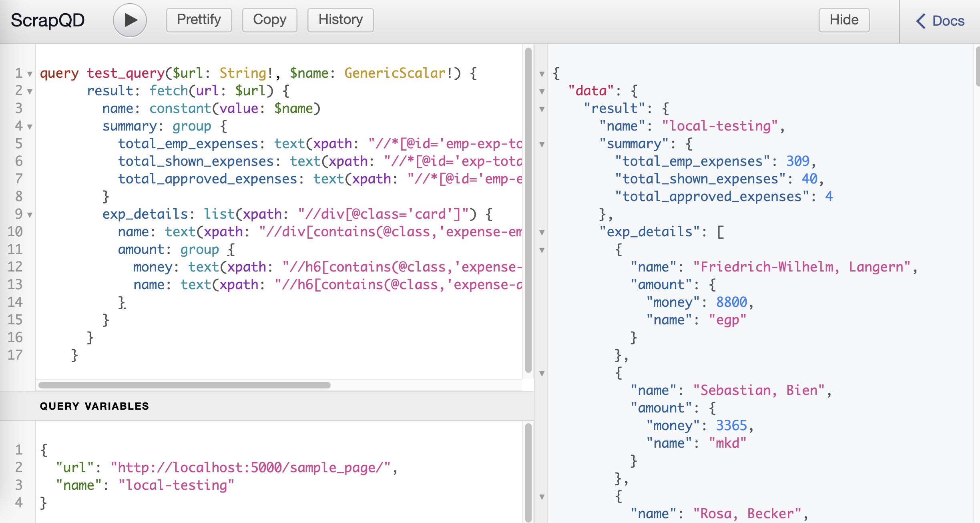Click the "Rosa, Becker" name value
The height and width of the screenshot is (523, 980).
pyautogui.click(x=747, y=514)
